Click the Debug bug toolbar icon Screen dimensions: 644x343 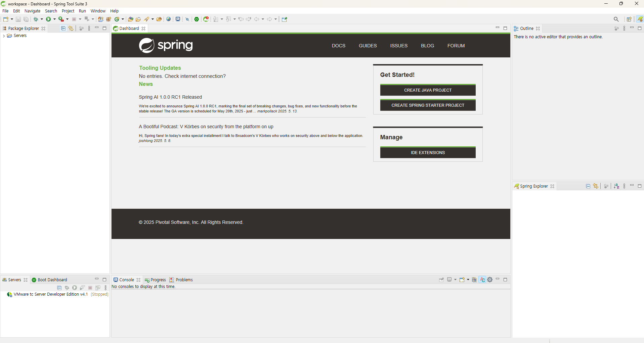(36, 19)
